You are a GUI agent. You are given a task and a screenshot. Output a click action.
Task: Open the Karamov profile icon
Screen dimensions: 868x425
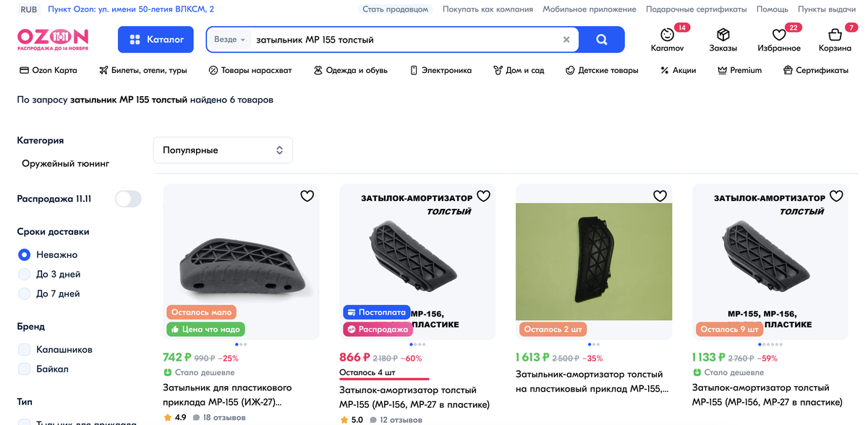667,35
